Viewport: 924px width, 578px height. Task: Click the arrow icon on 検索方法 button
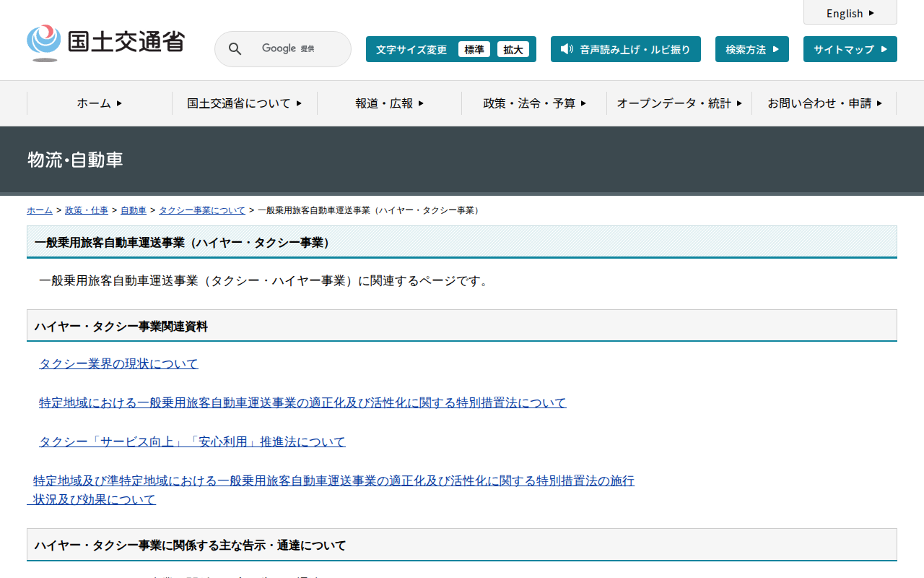click(776, 49)
